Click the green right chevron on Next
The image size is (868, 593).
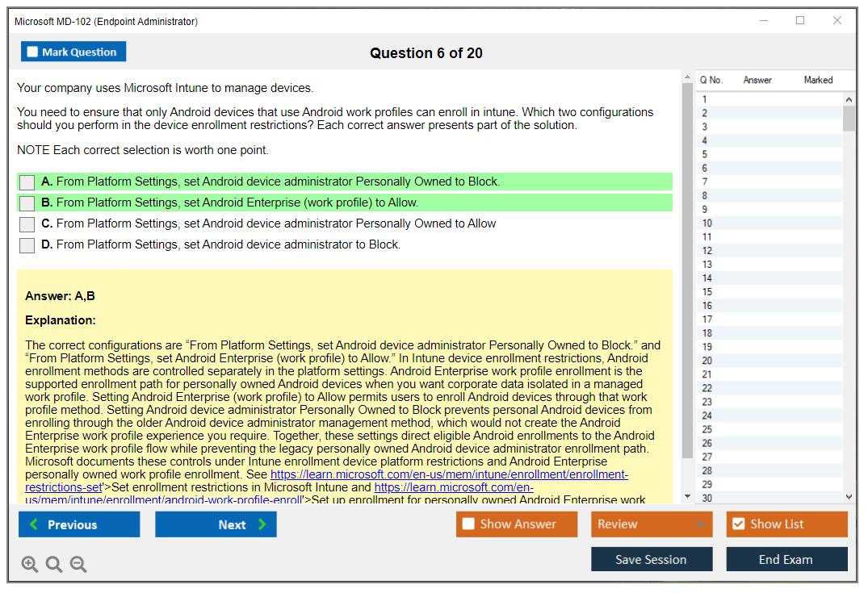(x=262, y=524)
